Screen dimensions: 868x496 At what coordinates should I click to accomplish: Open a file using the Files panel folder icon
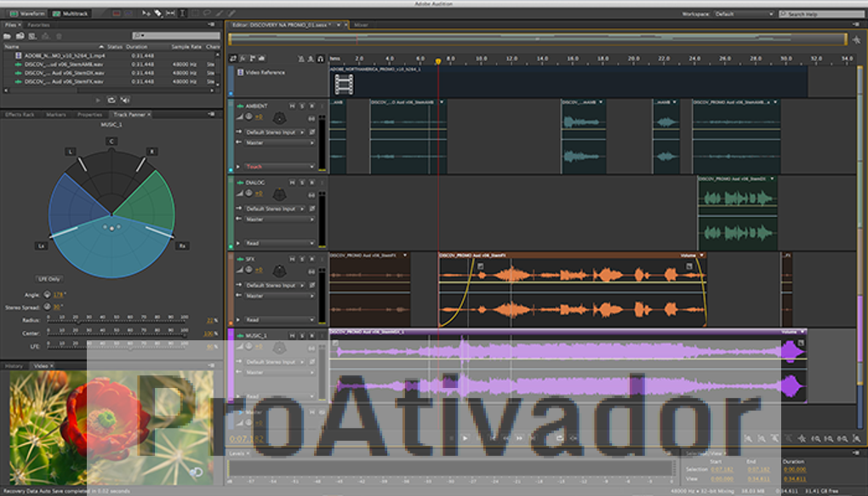click(x=8, y=35)
